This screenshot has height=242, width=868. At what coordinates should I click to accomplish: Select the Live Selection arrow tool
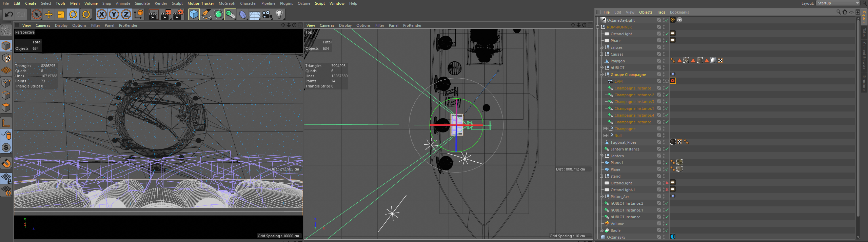click(36, 14)
